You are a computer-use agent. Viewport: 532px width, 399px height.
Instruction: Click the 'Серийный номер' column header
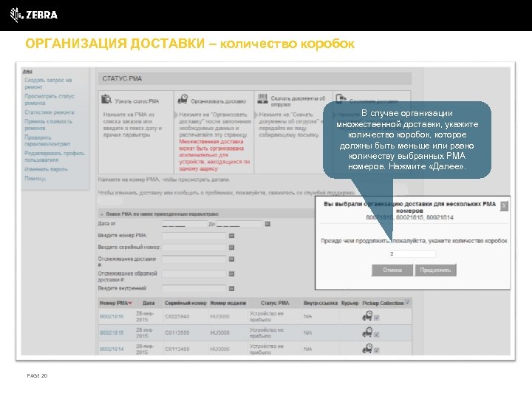[x=185, y=303]
